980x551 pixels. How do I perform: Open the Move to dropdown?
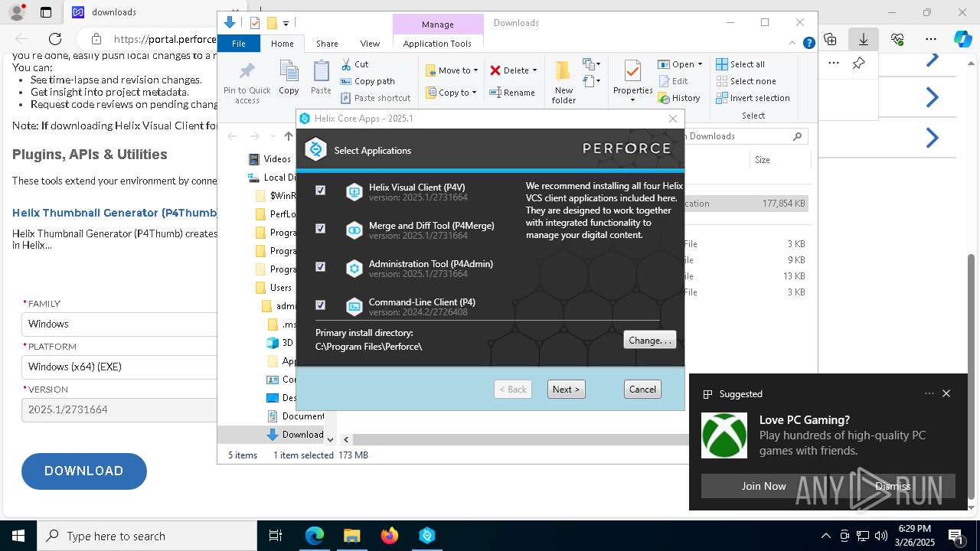tap(452, 70)
